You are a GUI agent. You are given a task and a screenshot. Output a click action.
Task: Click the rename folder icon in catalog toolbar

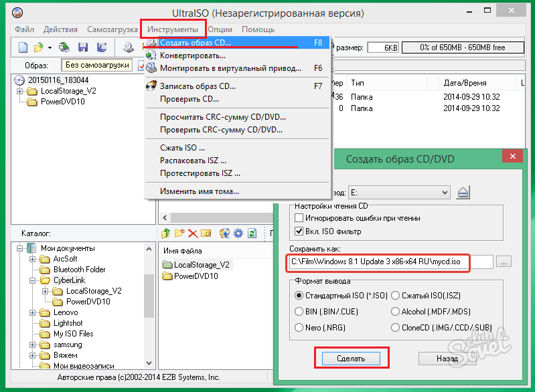pyautogui.click(x=206, y=233)
